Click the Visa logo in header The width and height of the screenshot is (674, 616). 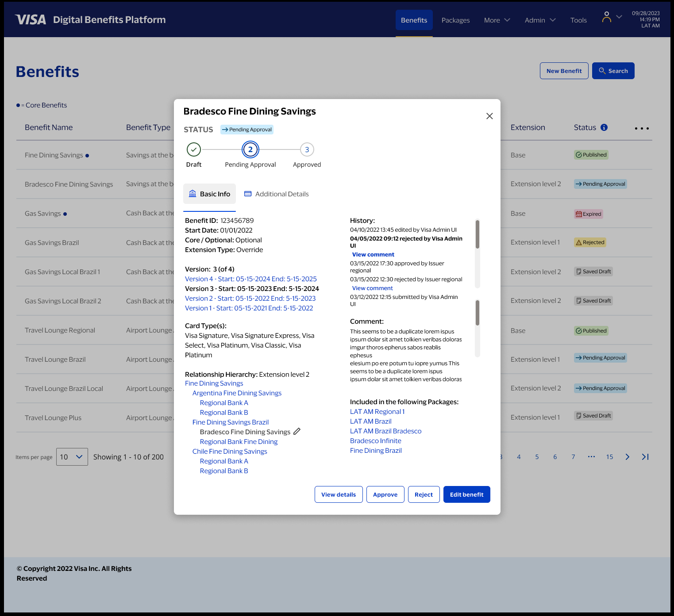pyautogui.click(x=31, y=20)
